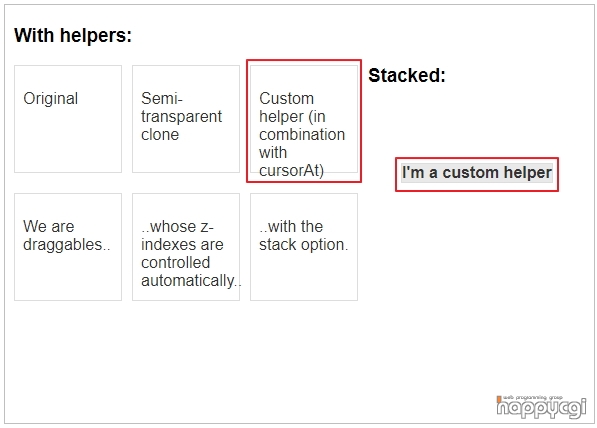Select the 'We are draggables..' box
Image resolution: width=597 pixels, height=428 pixels.
[68, 247]
